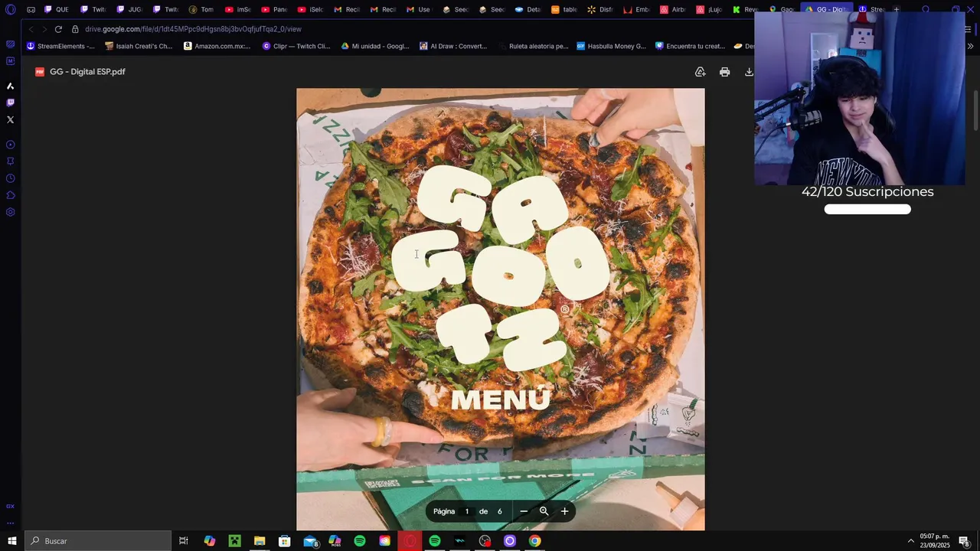Open the Mi unidad - Google bookmark
Viewport: 980px width, 551px height.
375,46
